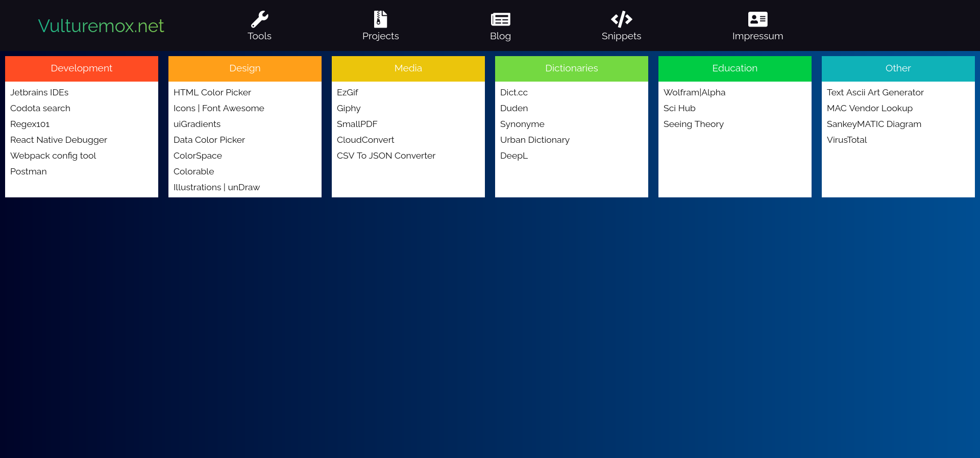Viewport: 980px width, 458px height.
Task: Open the Vulturemox.net home logo
Action: click(x=101, y=26)
